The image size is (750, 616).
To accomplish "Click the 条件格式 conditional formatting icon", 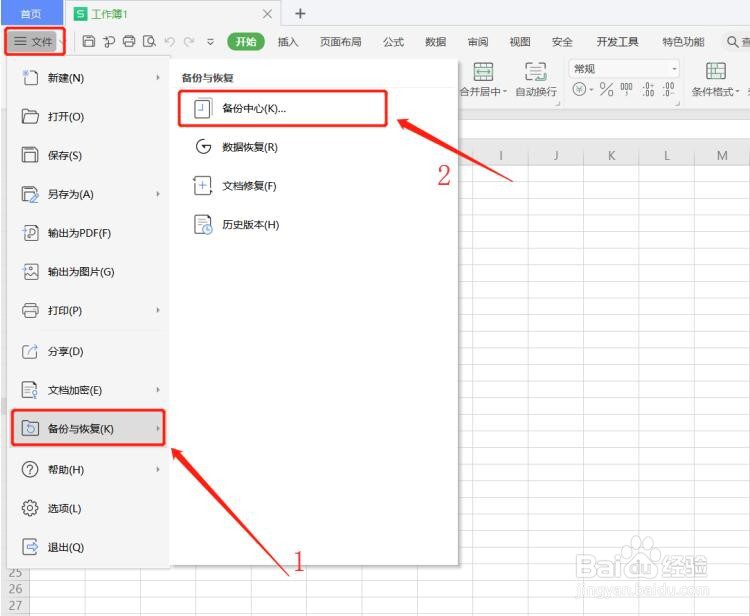I will (716, 71).
